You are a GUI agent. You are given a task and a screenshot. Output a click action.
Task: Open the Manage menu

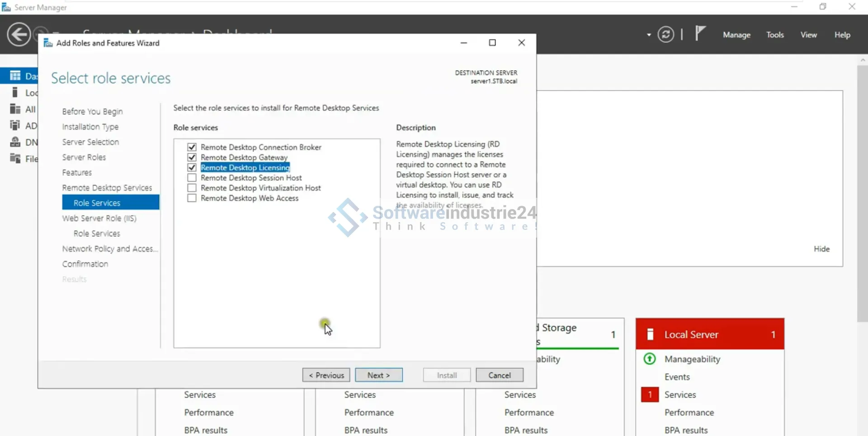pos(736,35)
